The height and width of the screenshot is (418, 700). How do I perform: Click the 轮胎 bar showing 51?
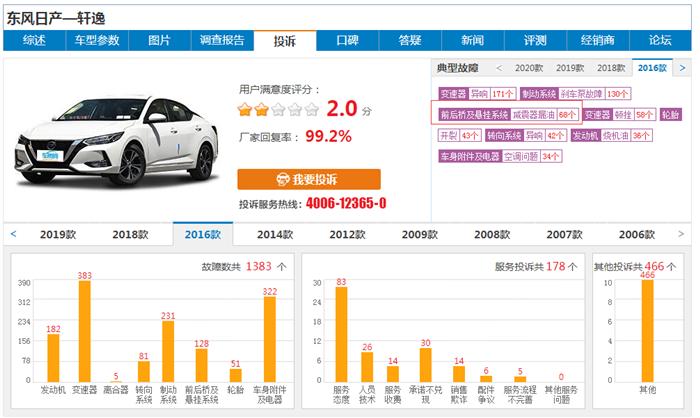[x=235, y=375]
